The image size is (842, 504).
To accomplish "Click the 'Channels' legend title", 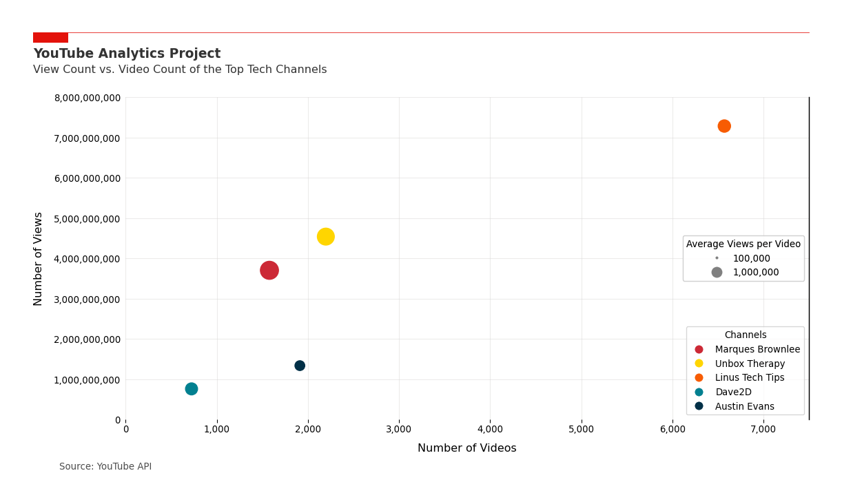I will point(746,335).
